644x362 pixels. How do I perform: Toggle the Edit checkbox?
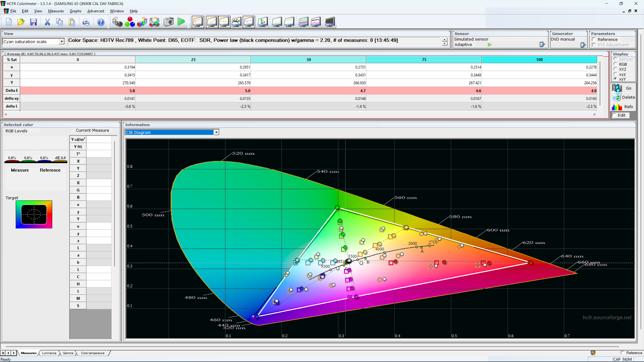614,115
